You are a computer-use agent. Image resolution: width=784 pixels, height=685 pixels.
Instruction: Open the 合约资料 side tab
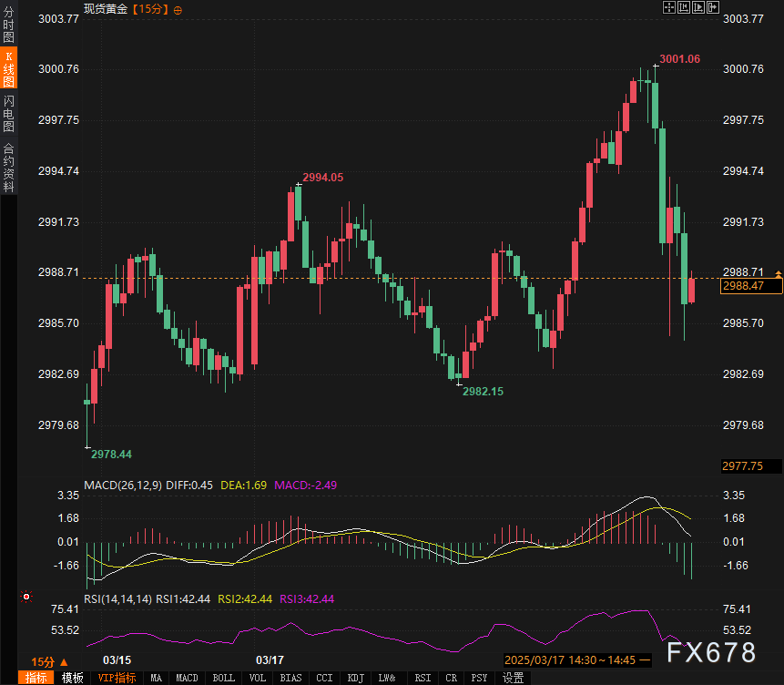pos(8,167)
